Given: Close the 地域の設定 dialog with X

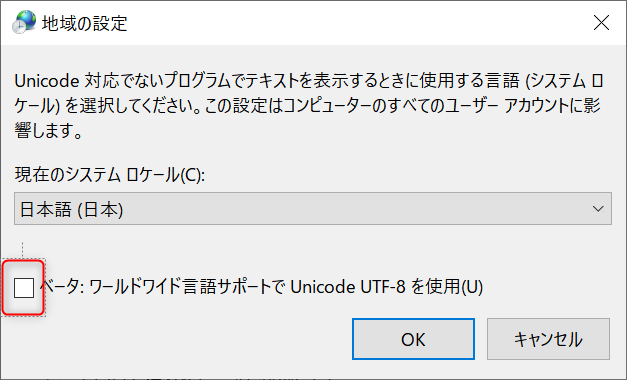Looking at the screenshot, I should click(601, 23).
